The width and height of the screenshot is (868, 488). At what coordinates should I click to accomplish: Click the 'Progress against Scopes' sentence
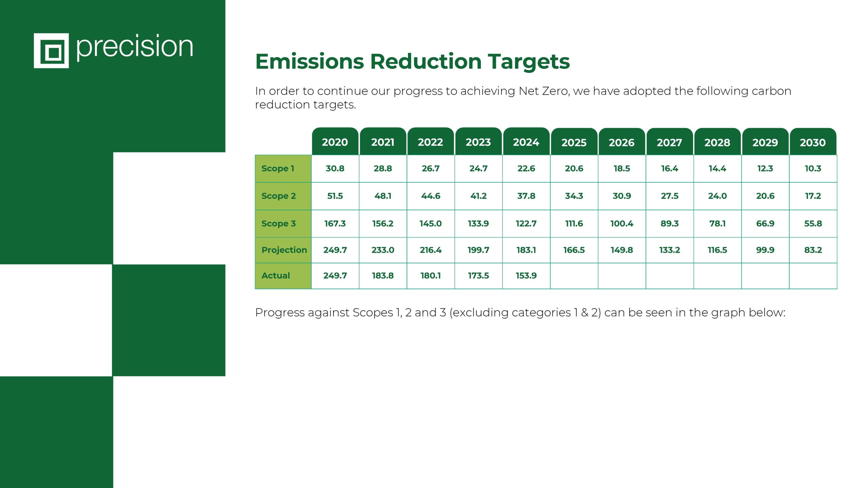coord(520,312)
